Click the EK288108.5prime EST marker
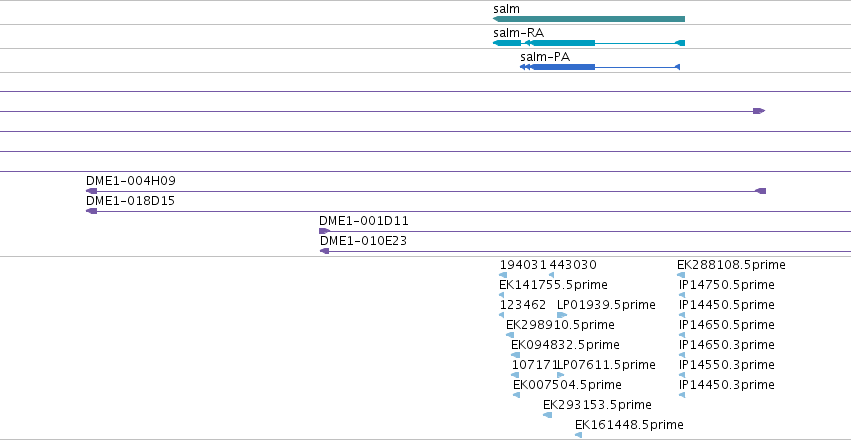This screenshot has height=440, width=851. click(681, 275)
